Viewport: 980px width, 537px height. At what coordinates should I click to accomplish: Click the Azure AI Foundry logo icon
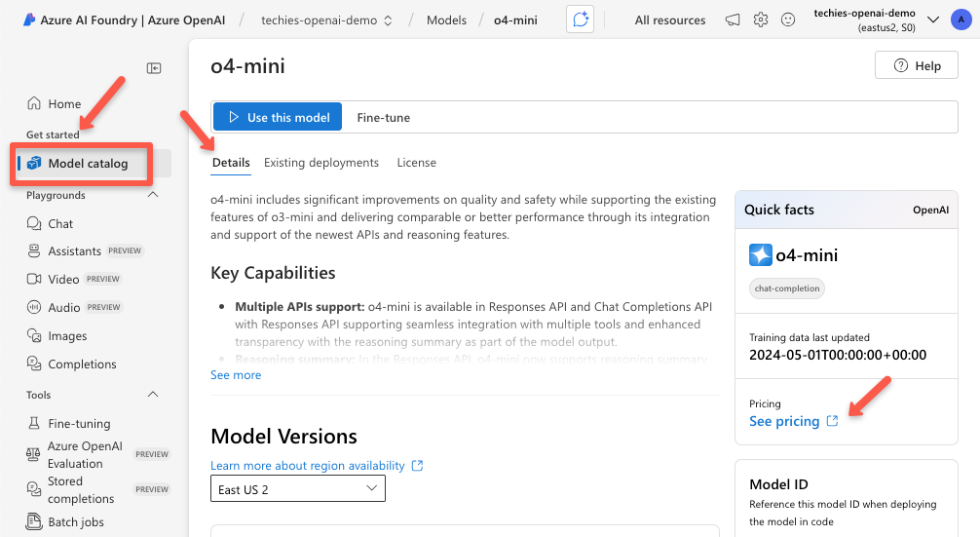[29, 20]
